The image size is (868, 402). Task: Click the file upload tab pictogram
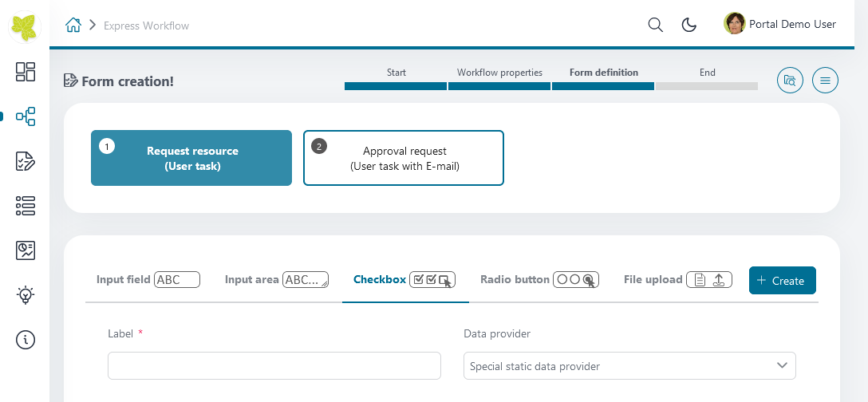tap(709, 280)
